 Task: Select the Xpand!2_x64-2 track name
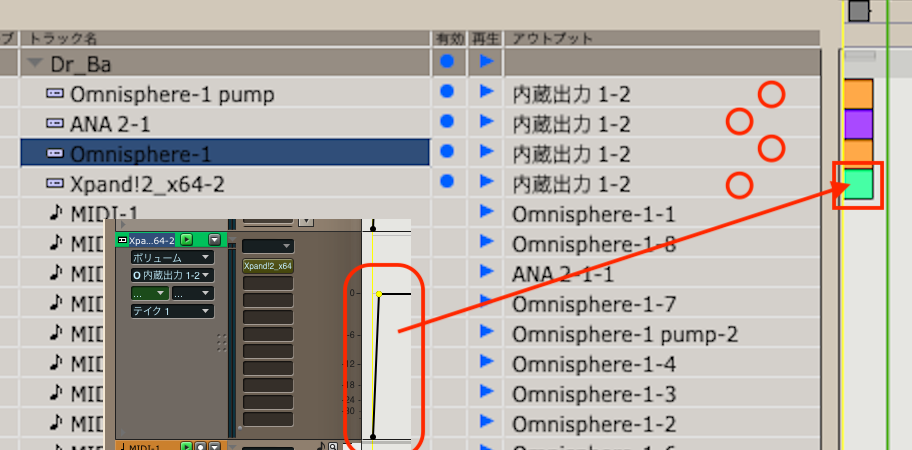[x=147, y=184]
